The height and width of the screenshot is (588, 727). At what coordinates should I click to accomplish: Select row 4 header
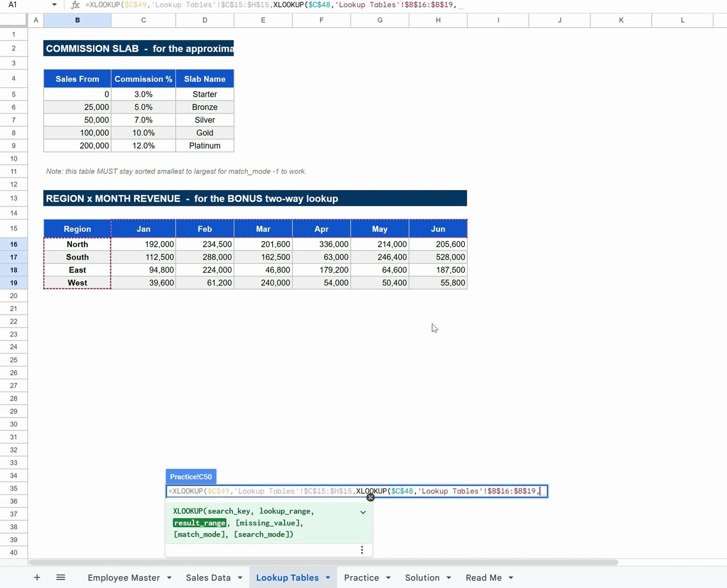pos(14,79)
